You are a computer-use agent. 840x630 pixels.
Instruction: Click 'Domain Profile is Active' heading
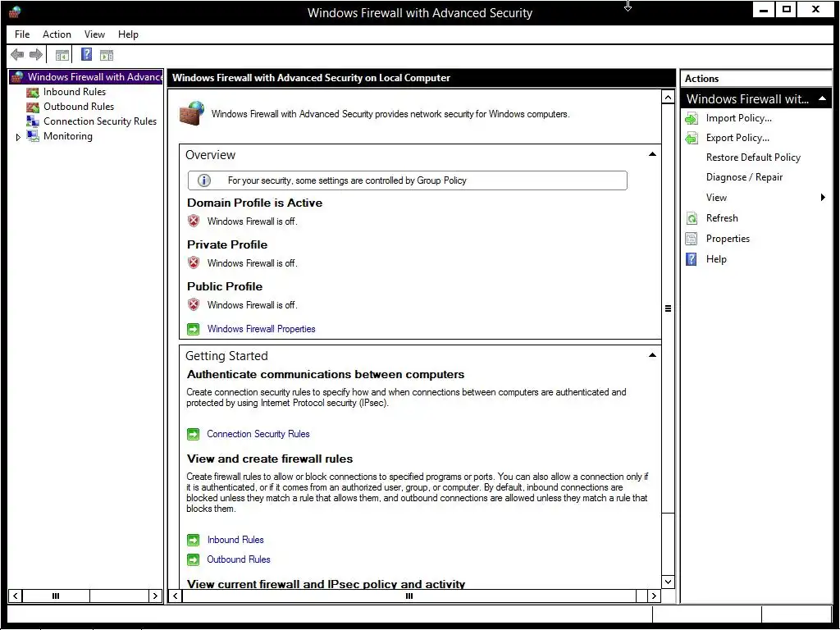point(254,203)
